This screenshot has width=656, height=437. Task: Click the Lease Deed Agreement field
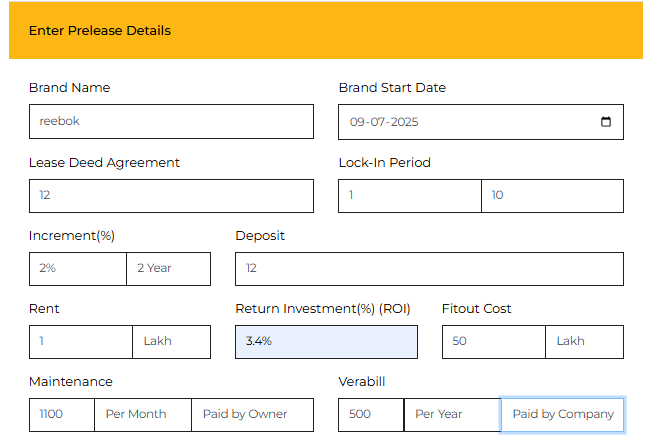pos(171,196)
